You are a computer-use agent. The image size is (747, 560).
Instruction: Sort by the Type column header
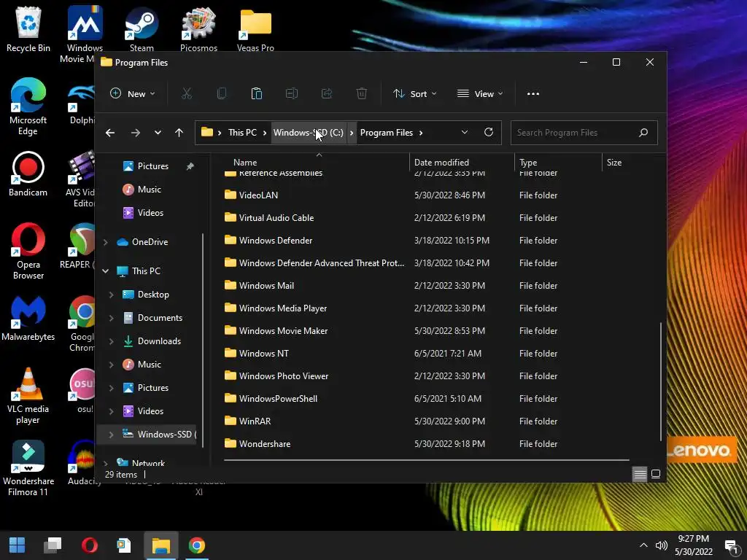click(528, 163)
